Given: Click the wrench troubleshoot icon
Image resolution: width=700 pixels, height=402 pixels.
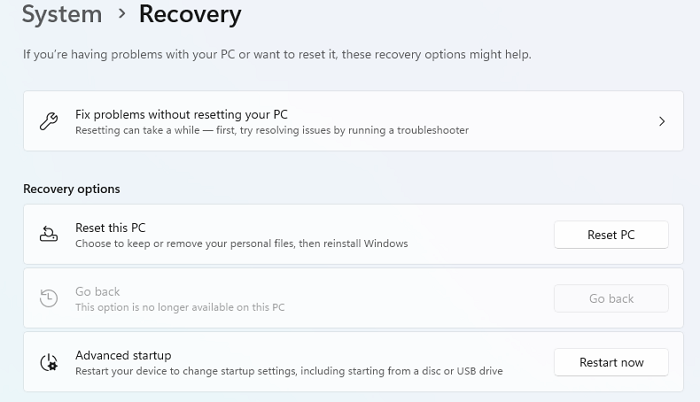Looking at the screenshot, I should [x=48, y=122].
